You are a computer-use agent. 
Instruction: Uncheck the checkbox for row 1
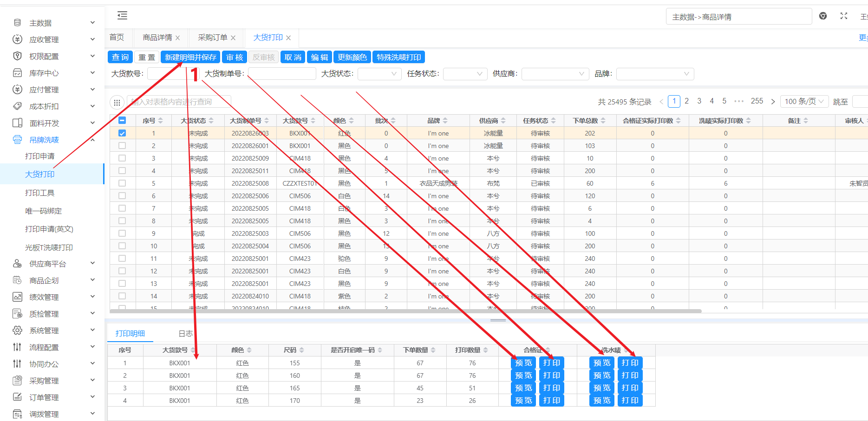pyautogui.click(x=122, y=133)
